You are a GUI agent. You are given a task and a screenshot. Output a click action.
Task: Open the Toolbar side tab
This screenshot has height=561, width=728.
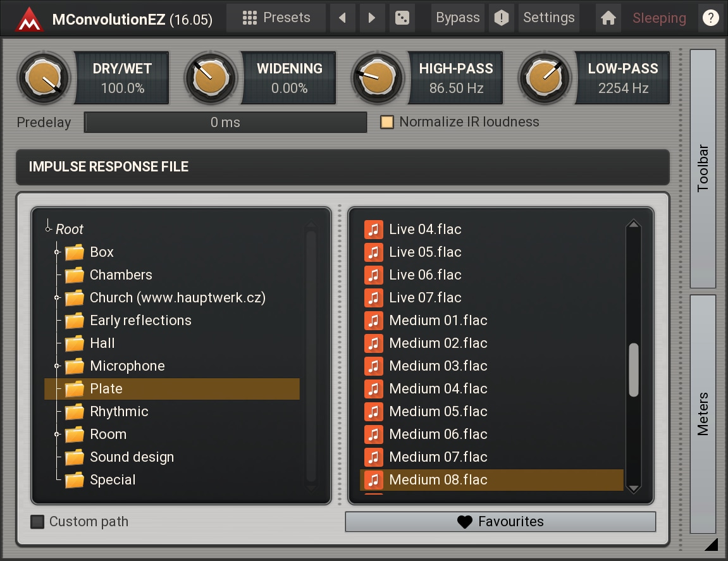coord(703,169)
